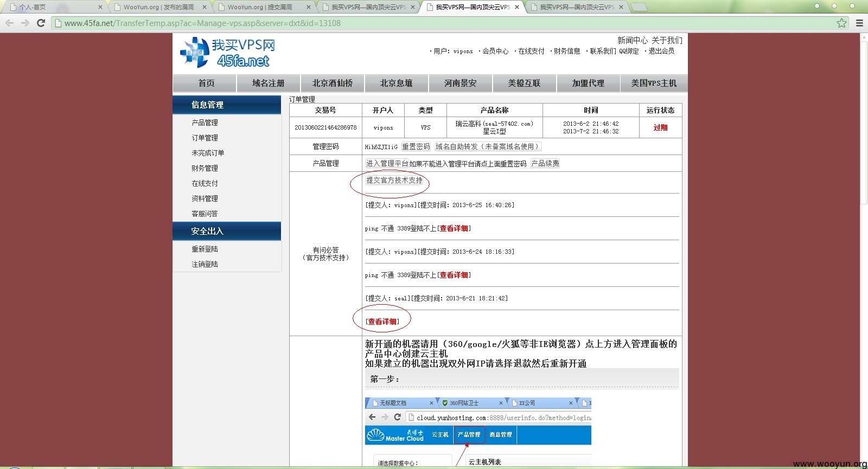The image size is (868, 469).
Task: Select 客服问答 in the sidebar
Action: pyautogui.click(x=205, y=214)
